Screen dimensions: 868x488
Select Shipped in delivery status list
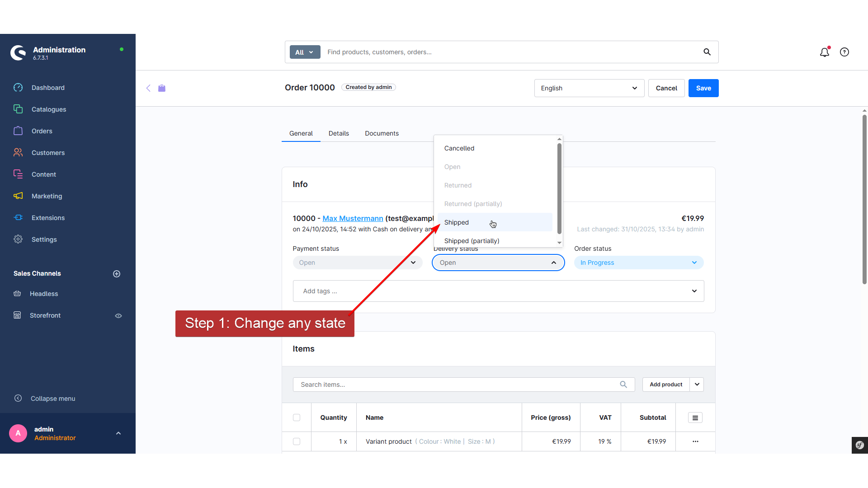[x=457, y=223]
